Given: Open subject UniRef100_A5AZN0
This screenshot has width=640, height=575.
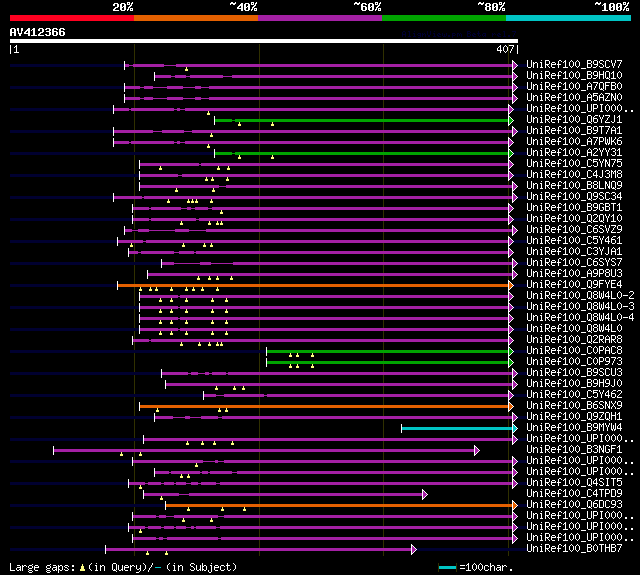Looking at the screenshot, I should 574,97.
